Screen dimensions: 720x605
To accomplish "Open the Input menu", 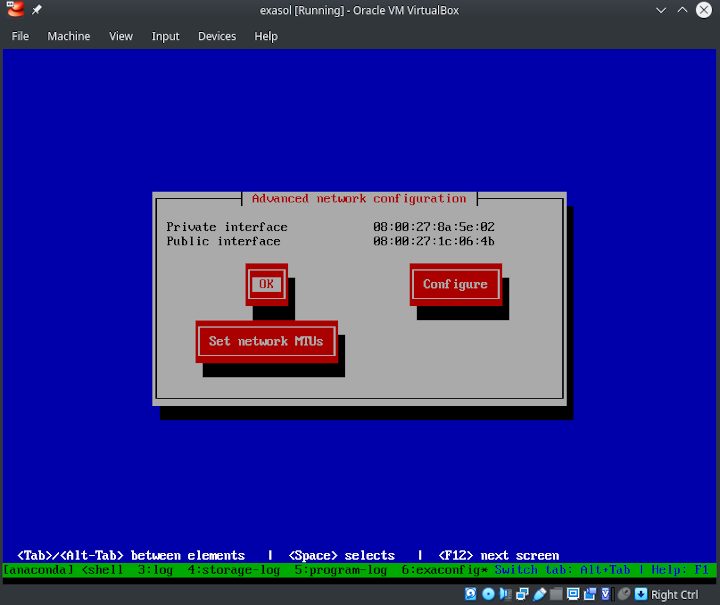I will pyautogui.click(x=165, y=36).
